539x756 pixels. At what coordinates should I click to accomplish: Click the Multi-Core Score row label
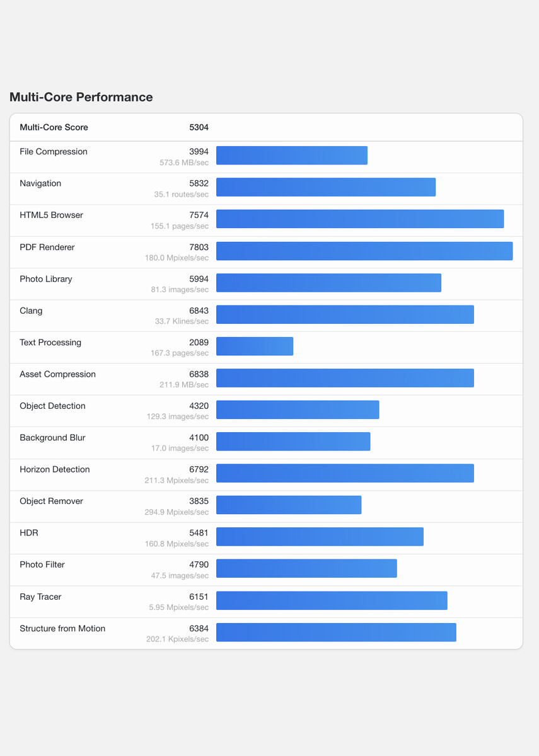point(54,127)
